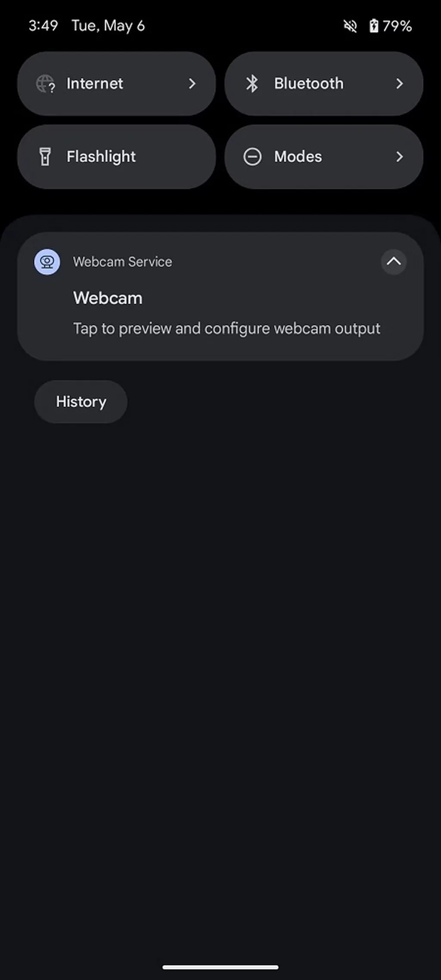Tap to preview and configure webcam output
This screenshot has height=980, width=441.
tap(227, 329)
